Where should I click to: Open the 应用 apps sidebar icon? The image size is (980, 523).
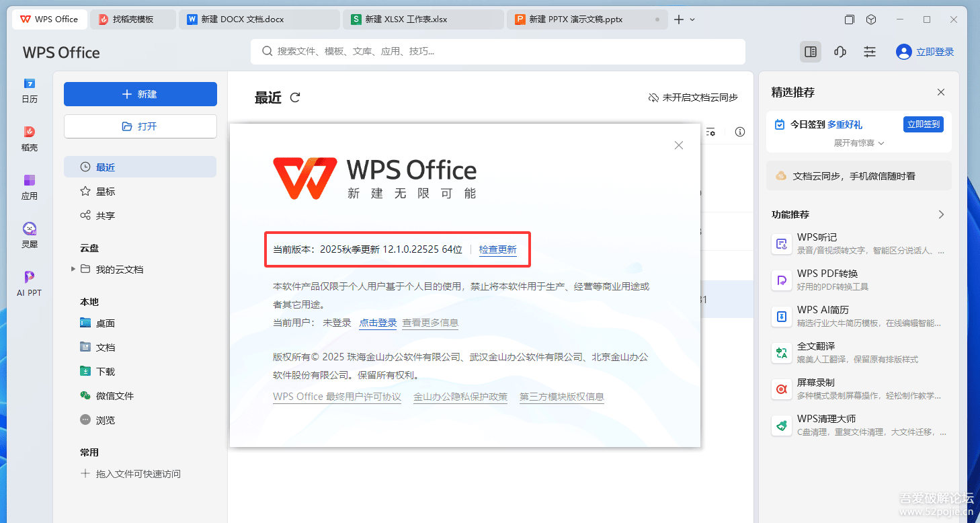[x=30, y=187]
